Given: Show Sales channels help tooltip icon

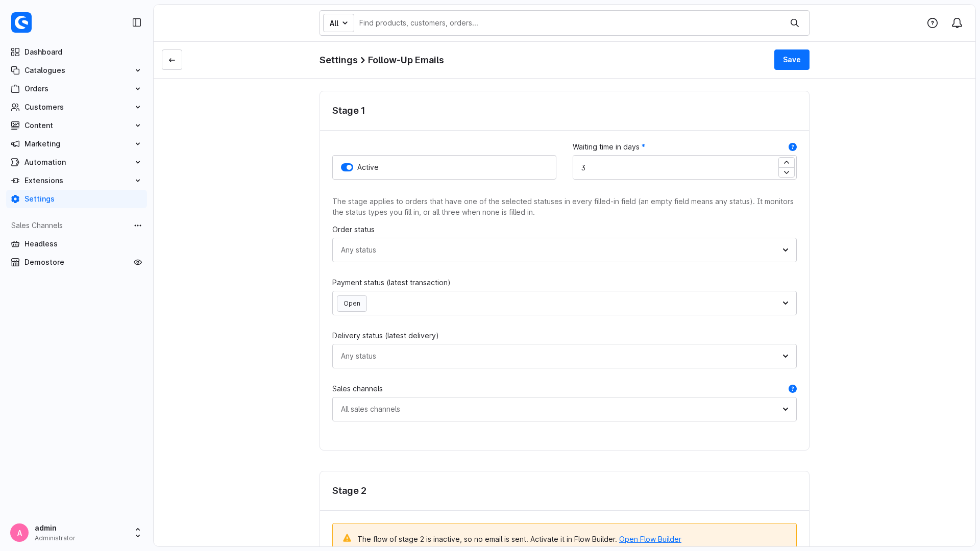Looking at the screenshot, I should tap(793, 389).
